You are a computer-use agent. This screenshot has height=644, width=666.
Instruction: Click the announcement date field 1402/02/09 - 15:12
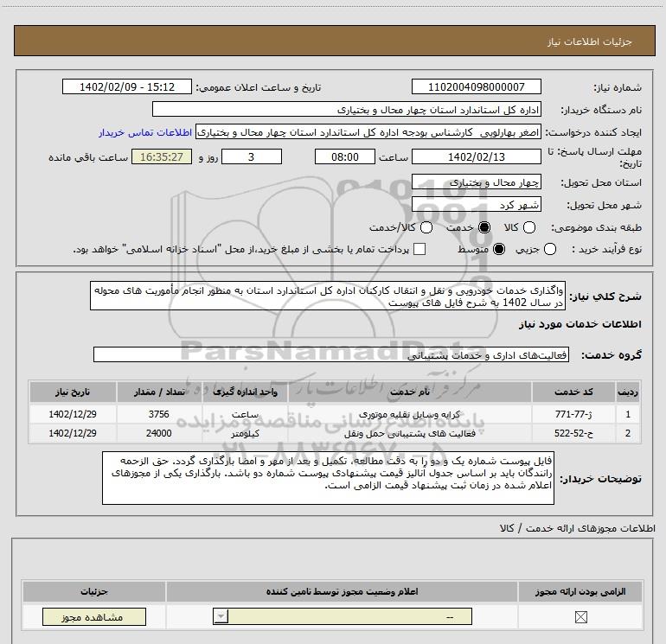127,87
